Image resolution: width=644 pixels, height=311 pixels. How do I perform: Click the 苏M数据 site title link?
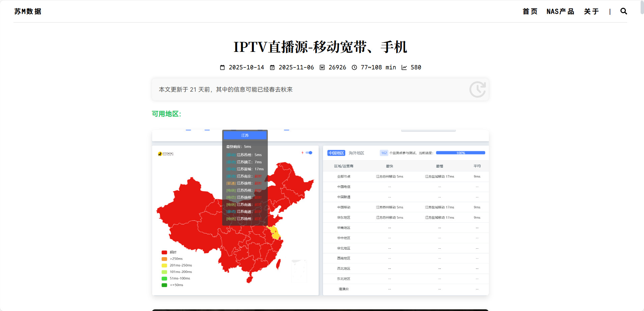pos(28,11)
